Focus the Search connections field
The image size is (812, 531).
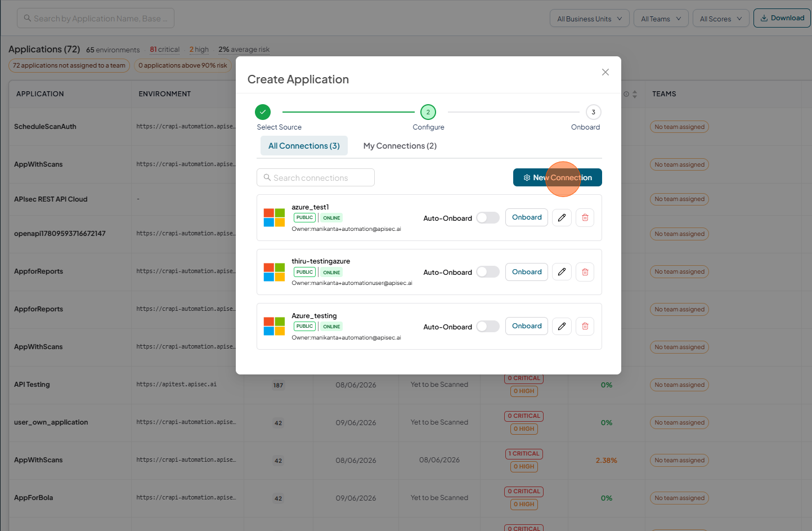(316, 177)
